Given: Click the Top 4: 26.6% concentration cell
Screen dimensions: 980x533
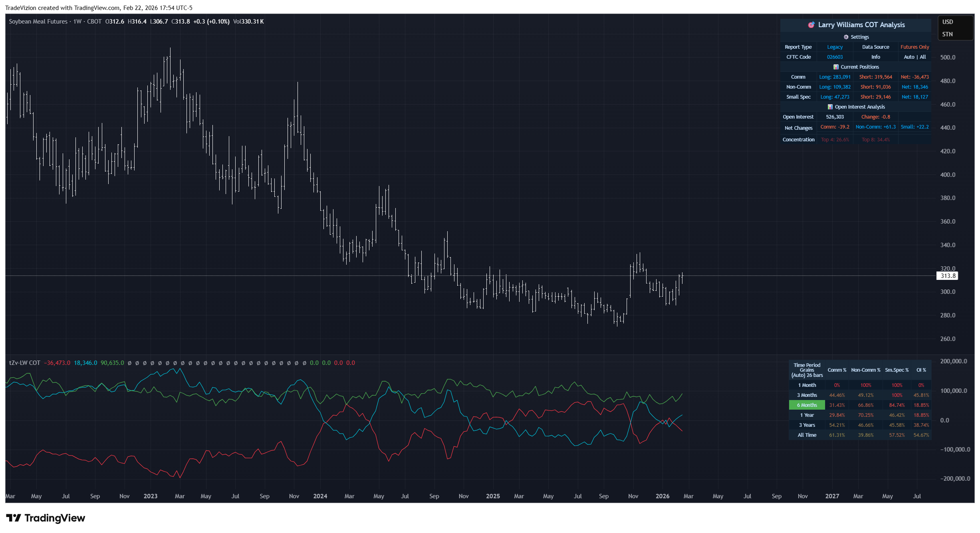Looking at the screenshot, I should [835, 139].
